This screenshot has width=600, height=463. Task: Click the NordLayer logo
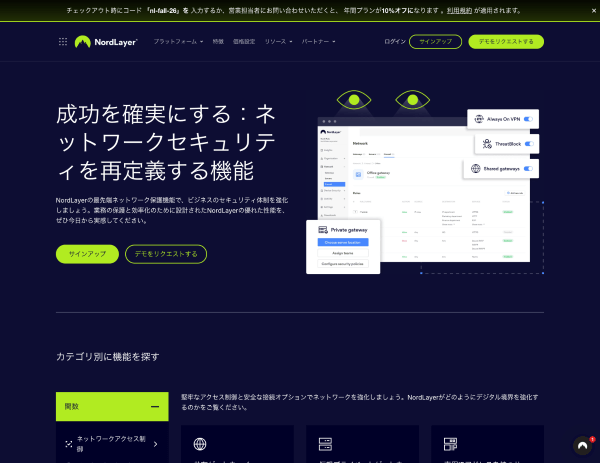coord(106,42)
